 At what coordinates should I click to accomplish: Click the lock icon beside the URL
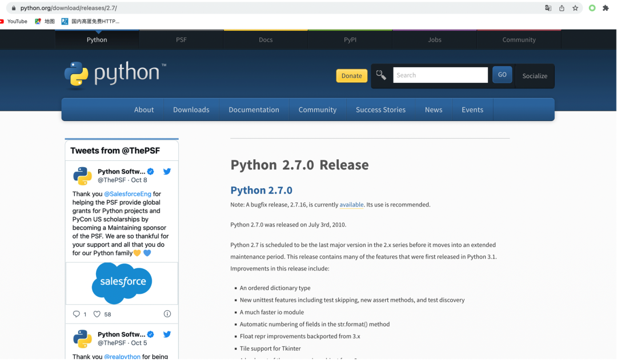click(x=14, y=8)
